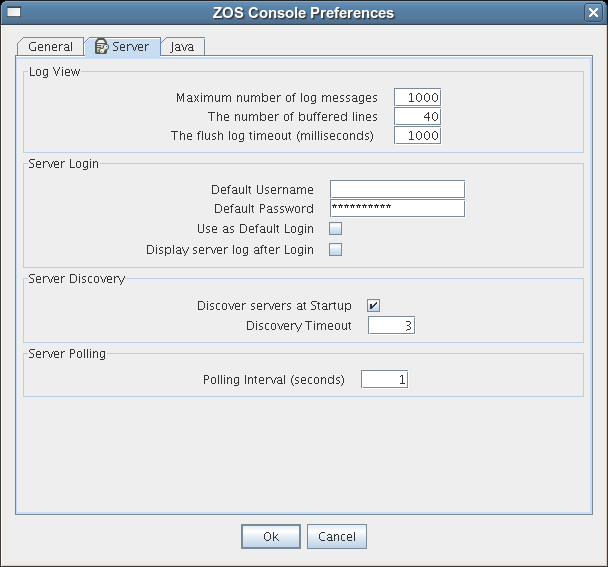Switch to the General tab
This screenshot has width=608, height=567.
click(x=50, y=47)
